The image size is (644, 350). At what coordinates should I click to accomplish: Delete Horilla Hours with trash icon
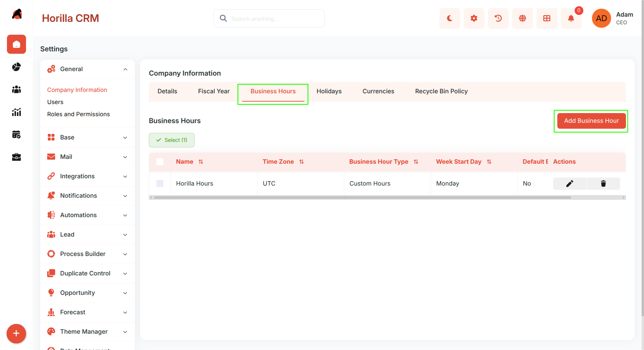[603, 183]
